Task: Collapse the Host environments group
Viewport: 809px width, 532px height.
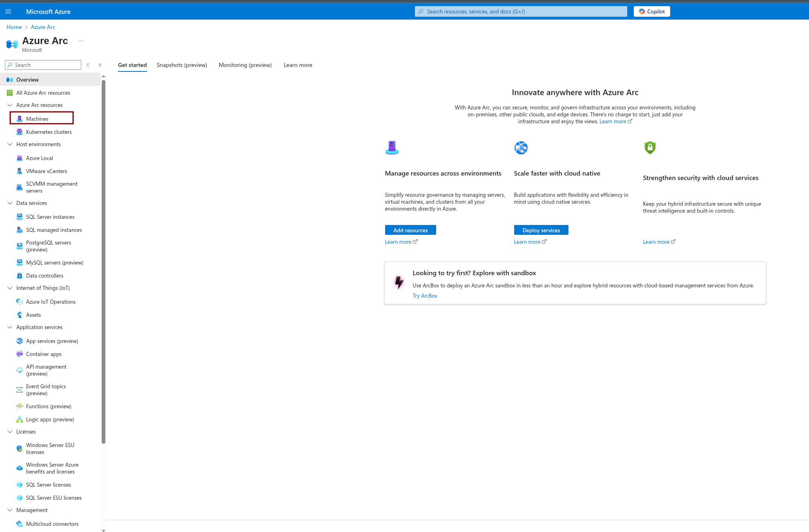Action: (10, 144)
